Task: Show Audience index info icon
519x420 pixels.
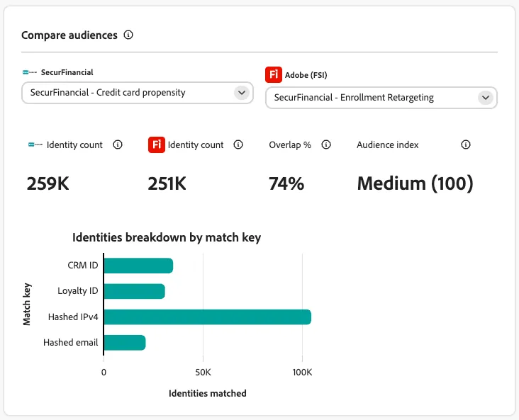Action: [x=466, y=144]
